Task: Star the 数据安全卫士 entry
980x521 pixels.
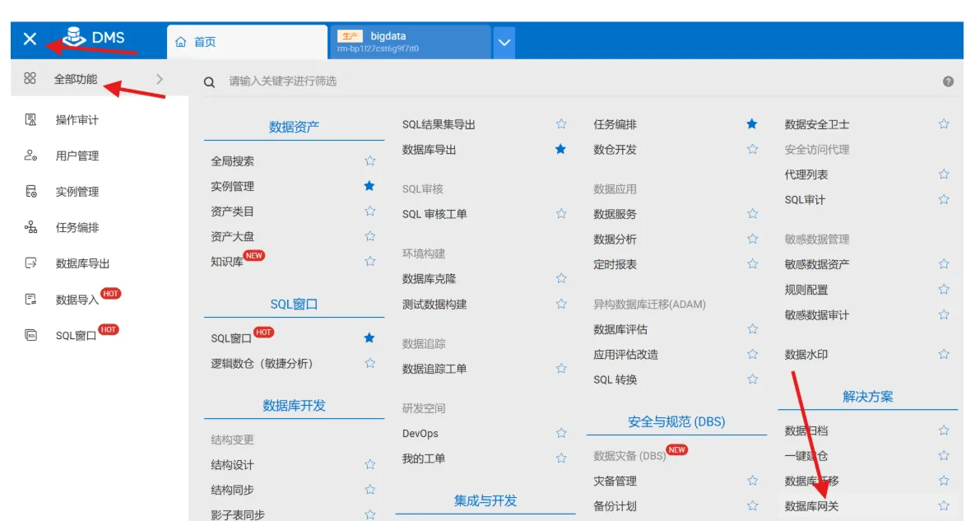Action: [944, 123]
